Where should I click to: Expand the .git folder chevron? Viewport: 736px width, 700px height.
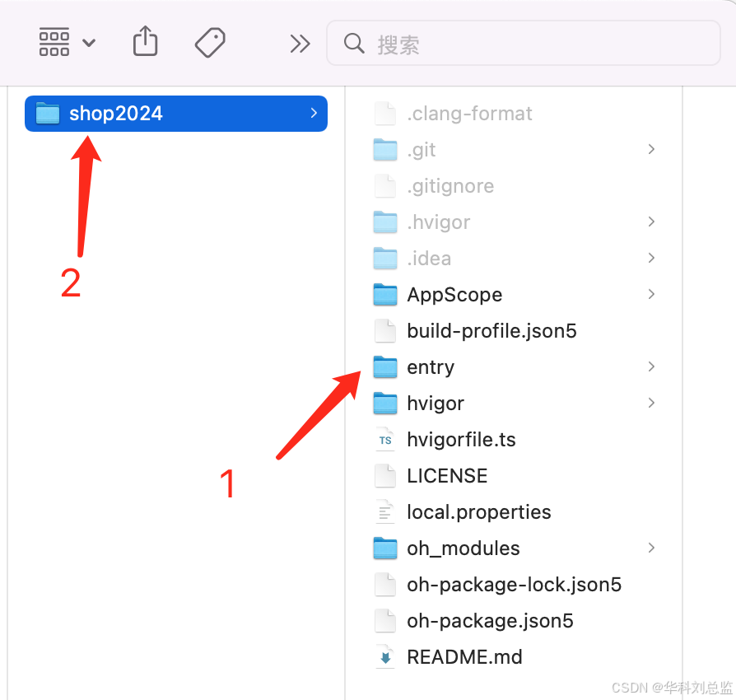pos(651,149)
